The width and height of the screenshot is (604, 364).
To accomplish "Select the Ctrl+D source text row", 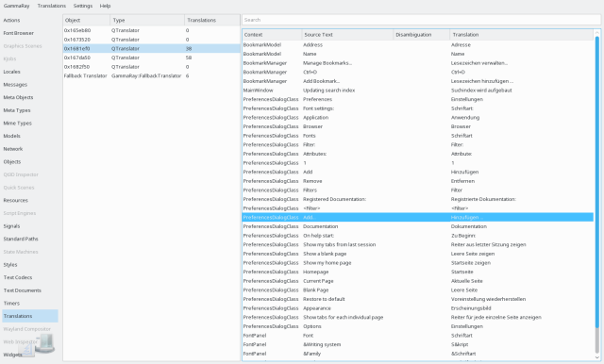I will pos(418,72).
